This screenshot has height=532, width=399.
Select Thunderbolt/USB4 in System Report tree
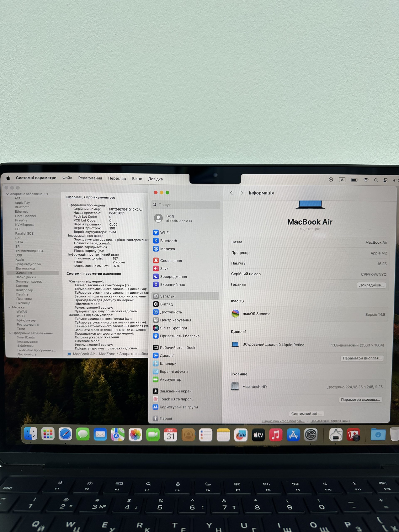[x=29, y=251]
